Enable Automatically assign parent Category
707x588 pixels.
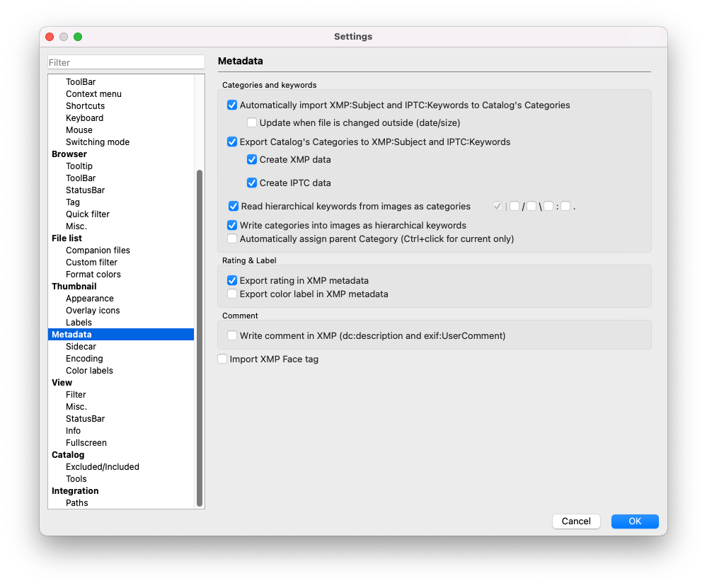coord(232,239)
